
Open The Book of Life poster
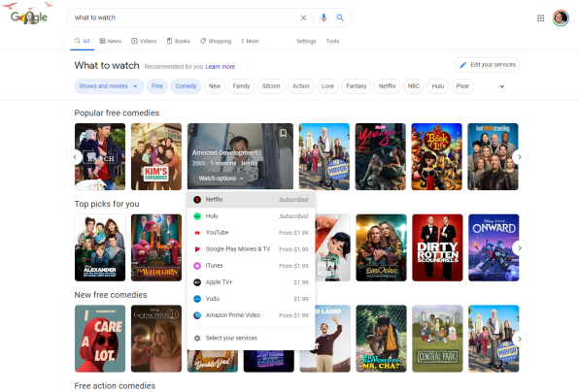coord(436,157)
